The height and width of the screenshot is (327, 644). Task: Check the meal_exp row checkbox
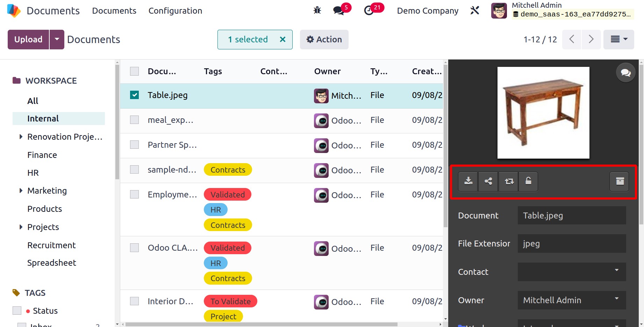(x=135, y=120)
